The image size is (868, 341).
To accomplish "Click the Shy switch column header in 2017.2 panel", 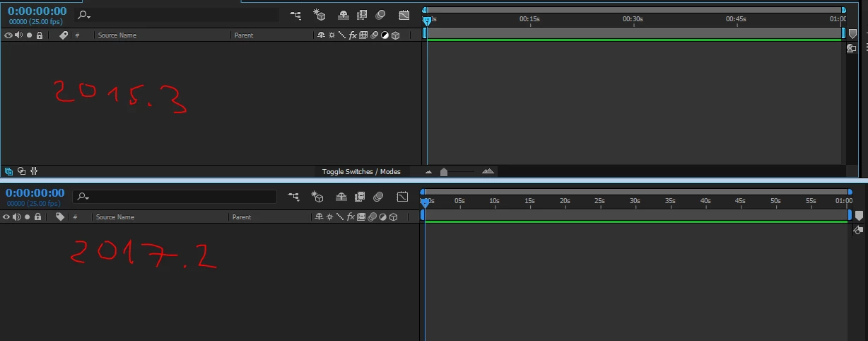I will click(x=319, y=217).
